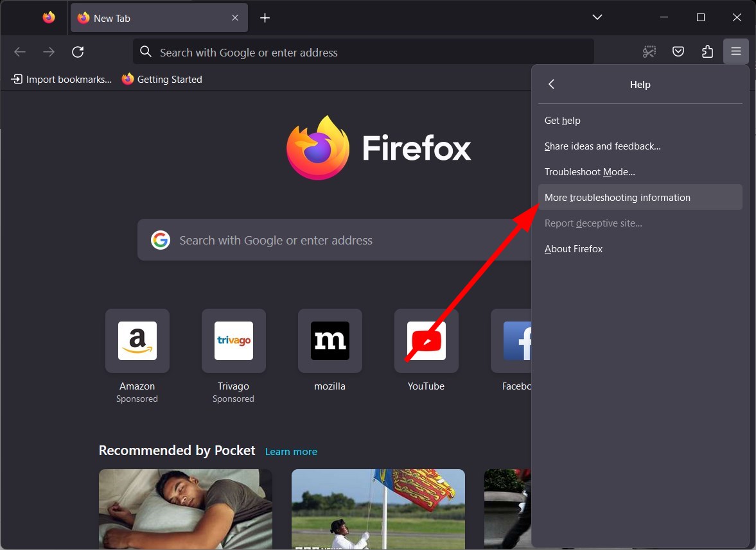Open the list all tabs dropdown
Screen dimensions: 756x550
point(597,17)
